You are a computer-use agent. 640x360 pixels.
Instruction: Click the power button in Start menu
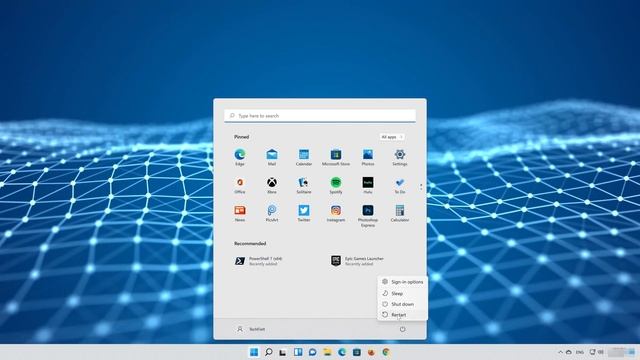[x=402, y=329]
